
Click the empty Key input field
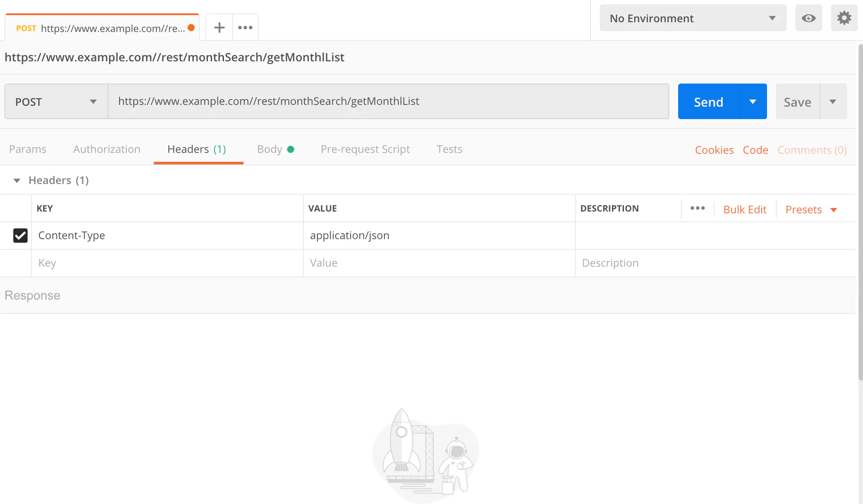(167, 263)
